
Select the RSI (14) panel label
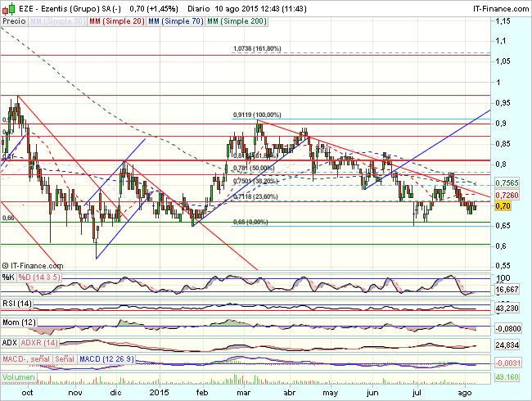point(17,304)
